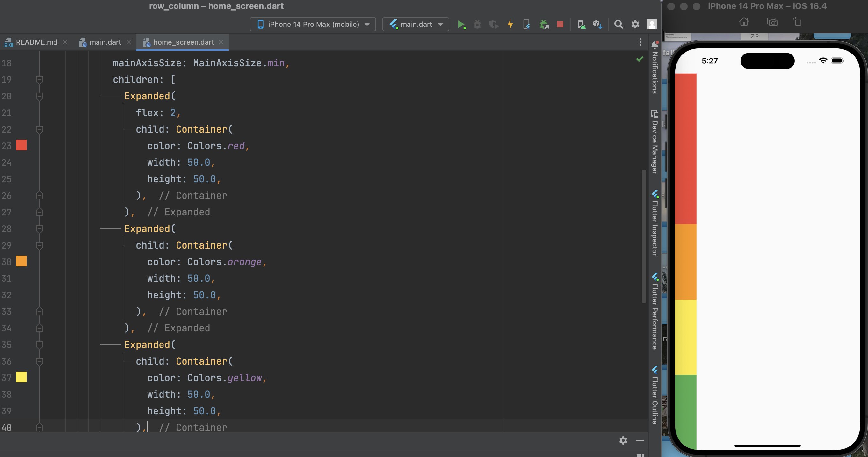868x457 pixels.
Task: Click the red color swatch in gutter
Action: [21, 145]
